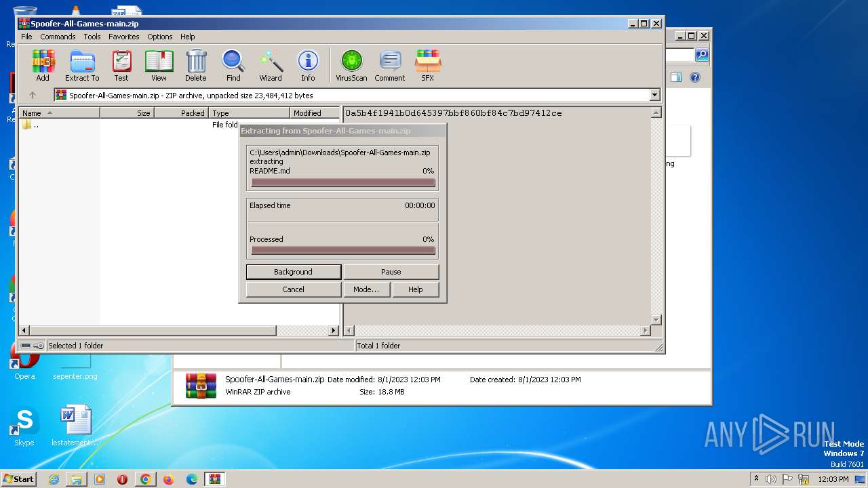Open the Tools menu
The height and width of the screenshot is (488, 868).
pyautogui.click(x=92, y=37)
